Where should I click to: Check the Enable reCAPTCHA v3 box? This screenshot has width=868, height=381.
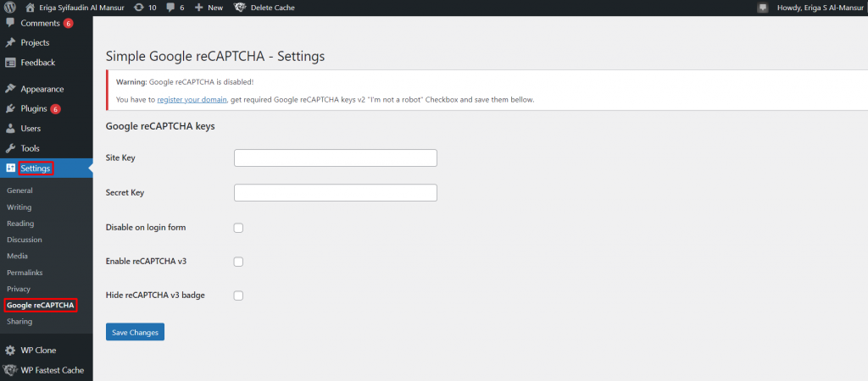(x=238, y=262)
